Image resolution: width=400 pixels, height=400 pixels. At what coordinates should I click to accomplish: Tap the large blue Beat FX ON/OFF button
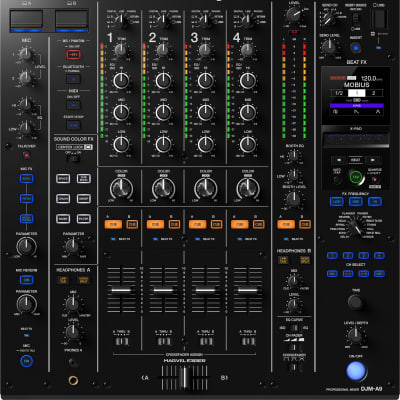click(x=356, y=371)
